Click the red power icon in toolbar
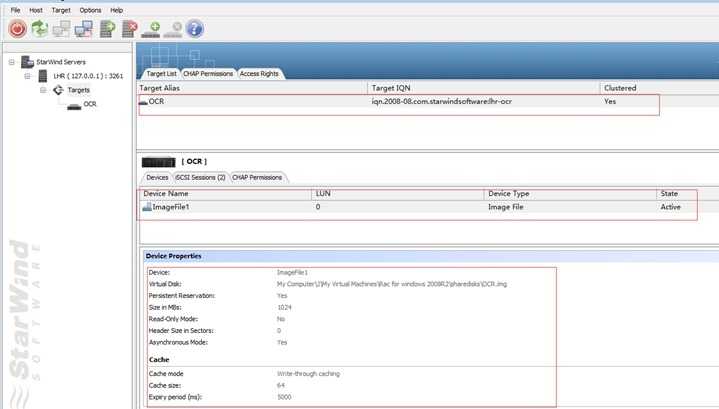The height and width of the screenshot is (409, 719). point(17,29)
